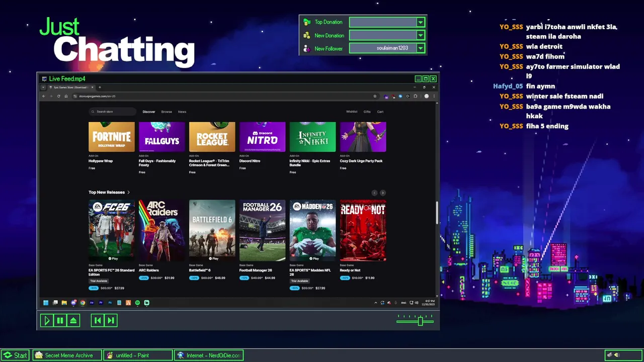
Task: Open Spotify from the inner taskbar
Action: coord(137,303)
